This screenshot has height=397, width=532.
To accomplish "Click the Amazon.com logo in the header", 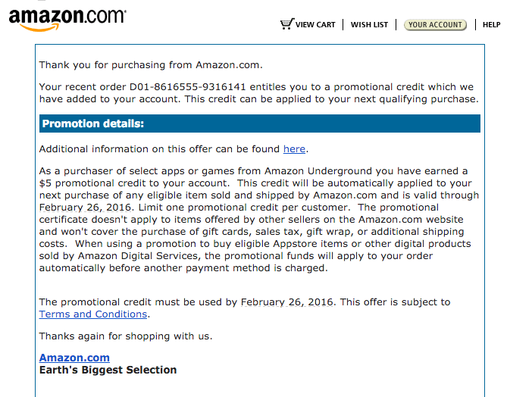I will [67, 20].
